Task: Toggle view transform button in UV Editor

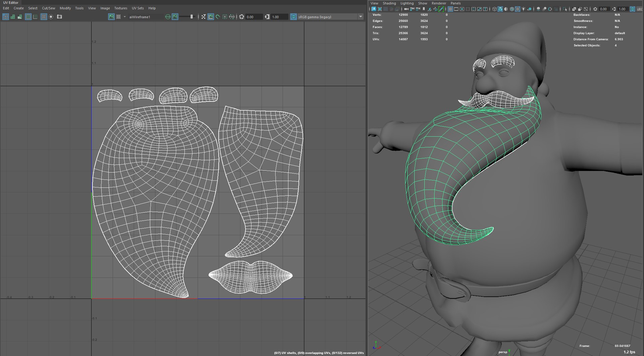Action: point(293,17)
